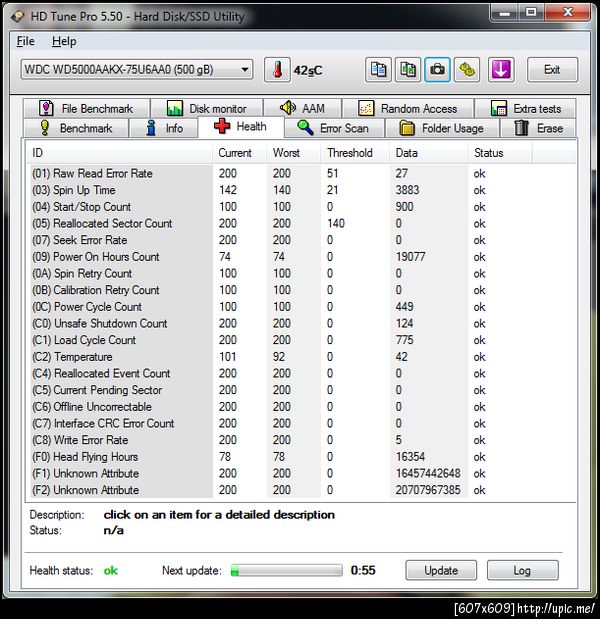Viewport: 600px width, 619px height.
Task: Click the 19077 power on hours value
Action: tap(411, 257)
